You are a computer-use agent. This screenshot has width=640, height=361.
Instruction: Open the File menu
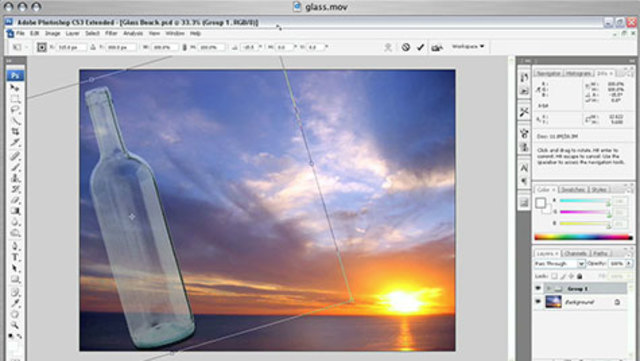click(x=20, y=33)
